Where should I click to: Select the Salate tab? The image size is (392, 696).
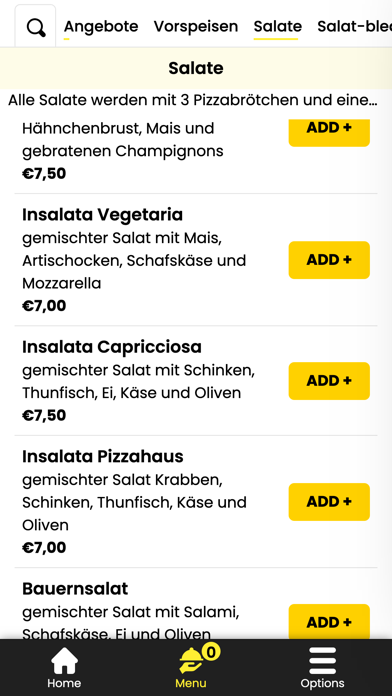277,27
